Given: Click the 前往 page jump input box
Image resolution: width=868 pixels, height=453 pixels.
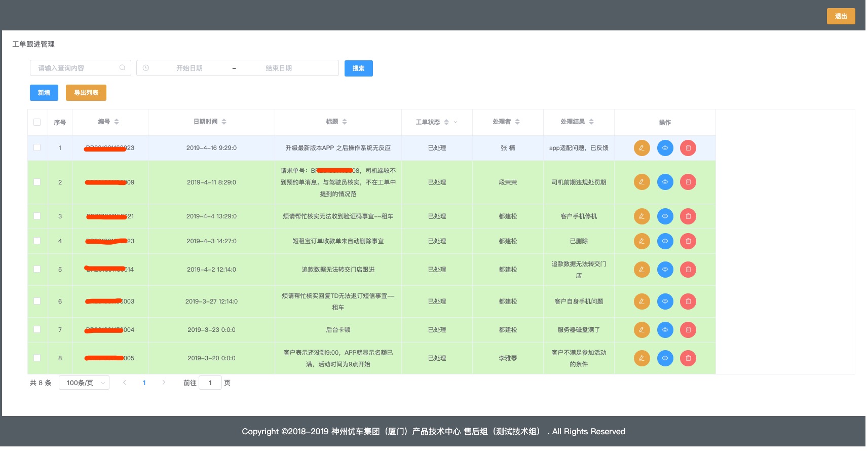Looking at the screenshot, I should 210,383.
